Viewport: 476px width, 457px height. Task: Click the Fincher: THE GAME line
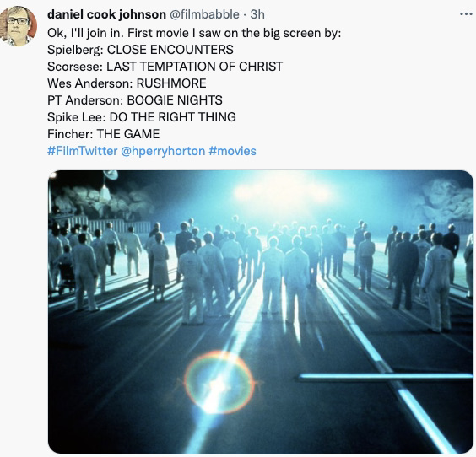click(x=103, y=134)
